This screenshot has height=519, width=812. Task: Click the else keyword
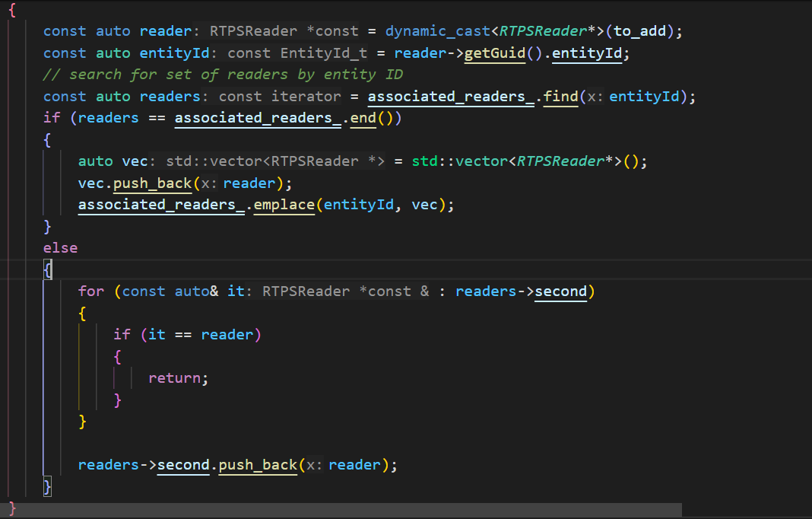click(x=60, y=248)
